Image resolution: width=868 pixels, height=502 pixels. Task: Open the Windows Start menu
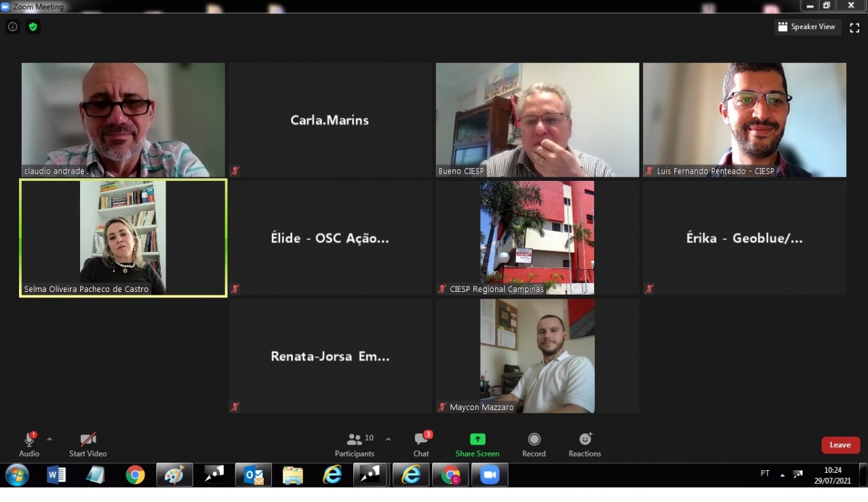tap(16, 475)
